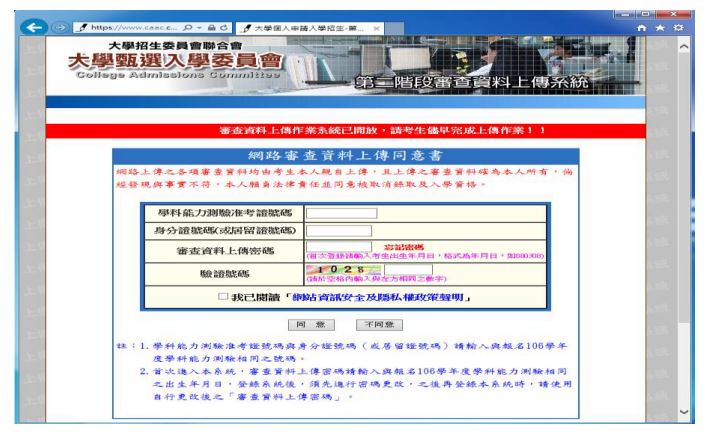
Task: Click the 大學甄選入學委員會 banner logo
Action: pos(175,61)
